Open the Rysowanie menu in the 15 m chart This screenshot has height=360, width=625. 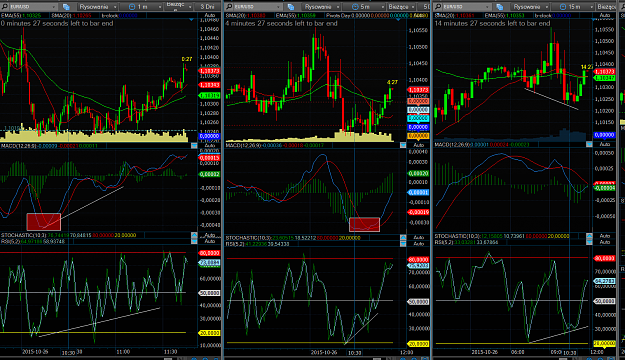coord(531,7)
